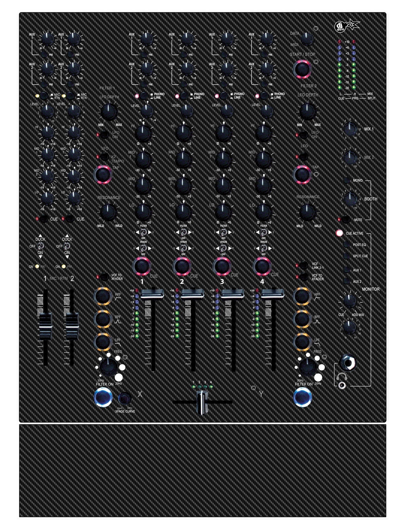Screen dimensions: 407x532
Task: Flip Mic 1 DUCK toggle switch
Action: coord(40,246)
